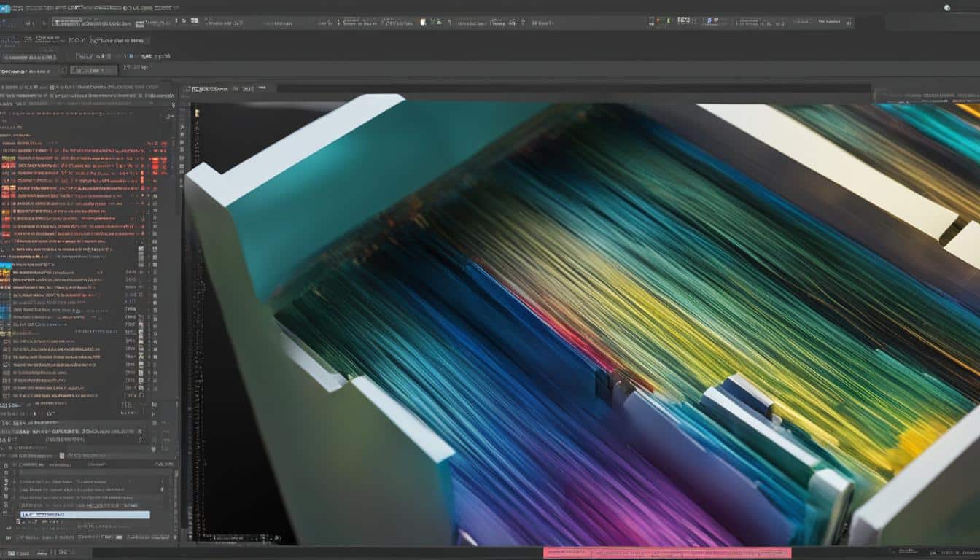
Task: Select the light-blue highlighted entry in bottom panel
Action: (85, 515)
